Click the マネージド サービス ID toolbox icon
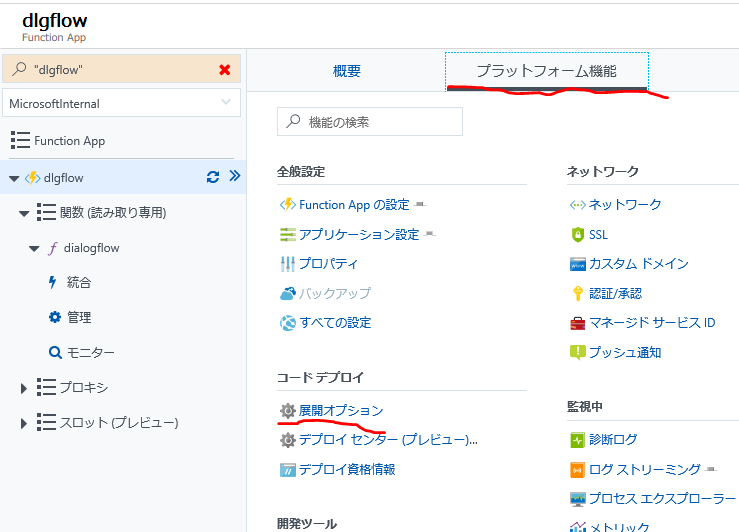The width and height of the screenshot is (739, 532). coord(577,323)
